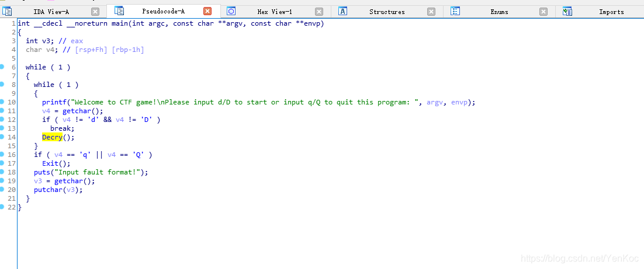Click the Hex View-1 tab icon
Image resolution: width=644 pixels, height=269 pixels.
coord(231,12)
